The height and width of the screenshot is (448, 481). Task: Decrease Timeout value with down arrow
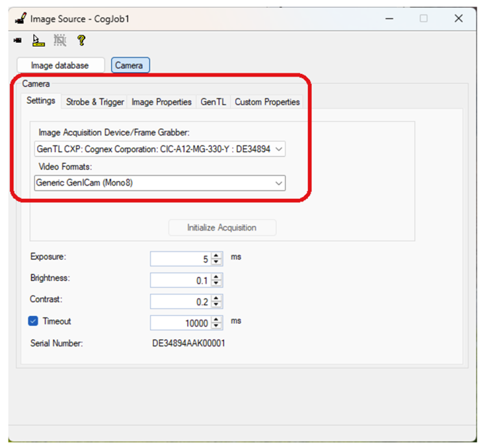(x=216, y=326)
